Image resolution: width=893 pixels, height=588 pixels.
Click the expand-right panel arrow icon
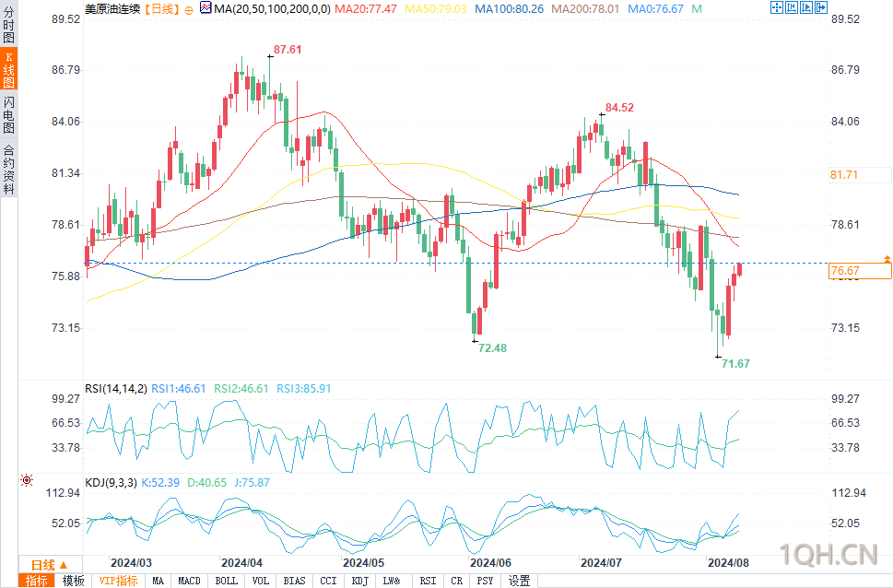tap(821, 7)
